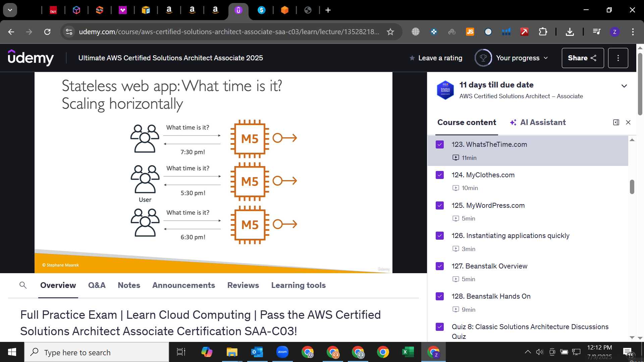Toggle checkbox for Instantiating applications quickly

point(440,236)
